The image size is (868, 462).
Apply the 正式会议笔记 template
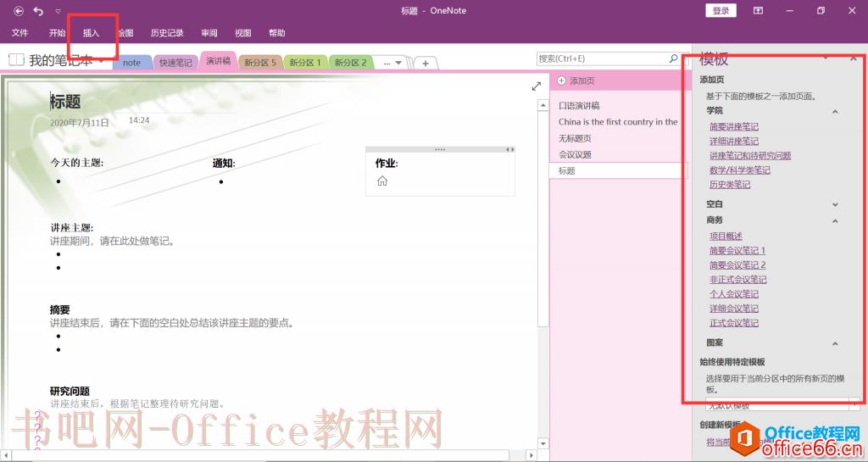(x=734, y=323)
